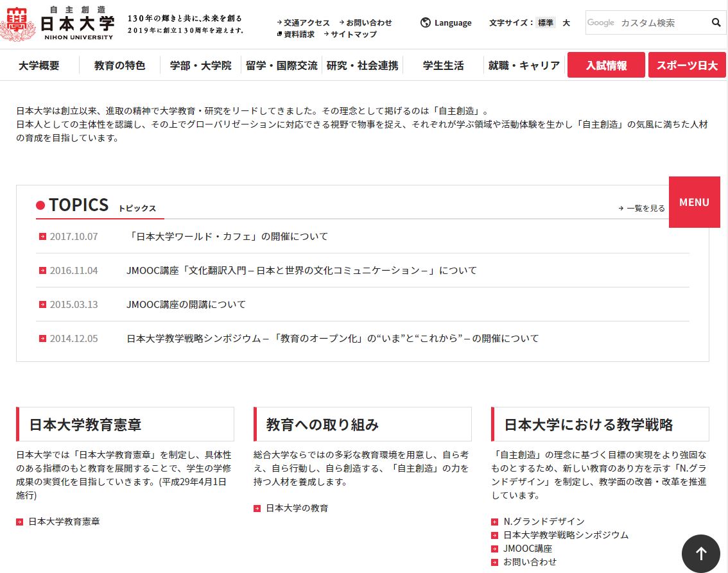Open the JMOOC講座 list link

click(528, 549)
